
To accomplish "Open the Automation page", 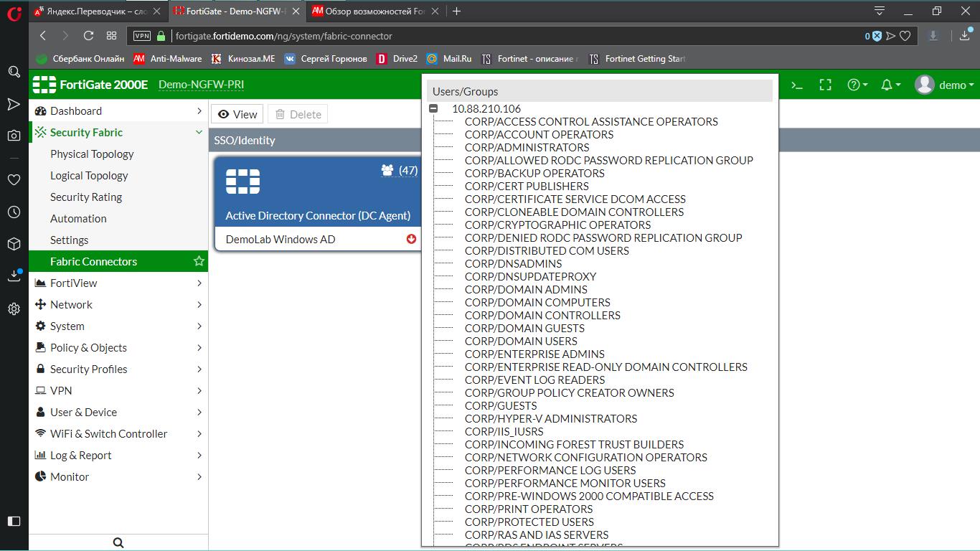I will click(78, 218).
